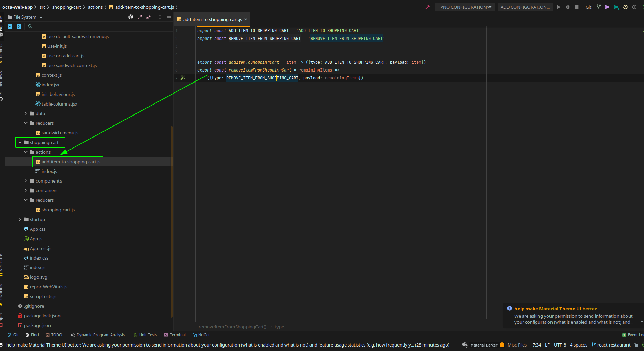
Task: Expand the startup folder
Action: coord(20,219)
